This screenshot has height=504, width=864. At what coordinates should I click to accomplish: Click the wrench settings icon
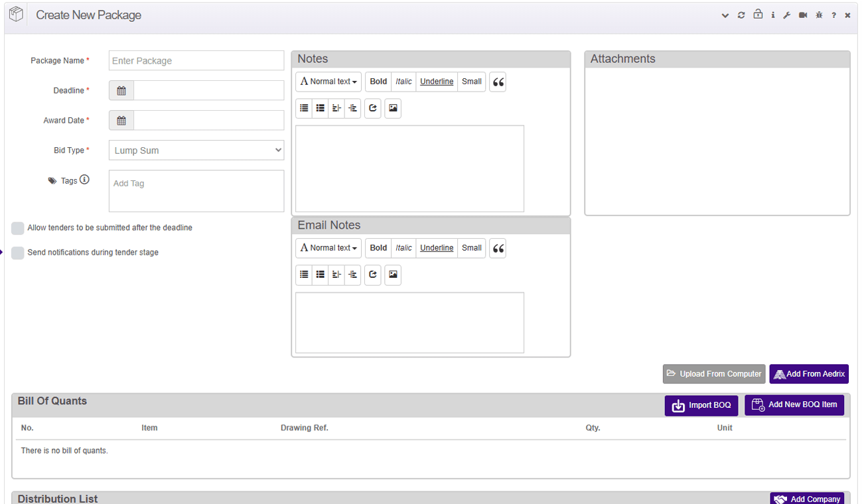pyautogui.click(x=787, y=15)
